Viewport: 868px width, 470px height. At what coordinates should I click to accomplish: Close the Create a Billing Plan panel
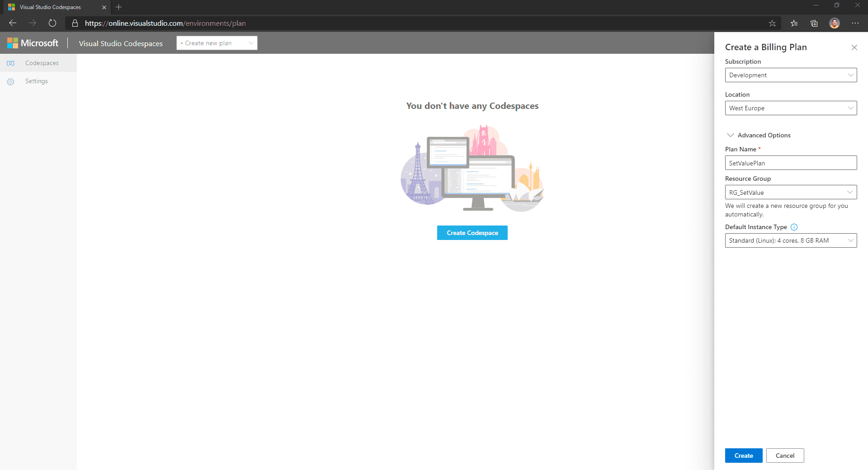(854, 47)
